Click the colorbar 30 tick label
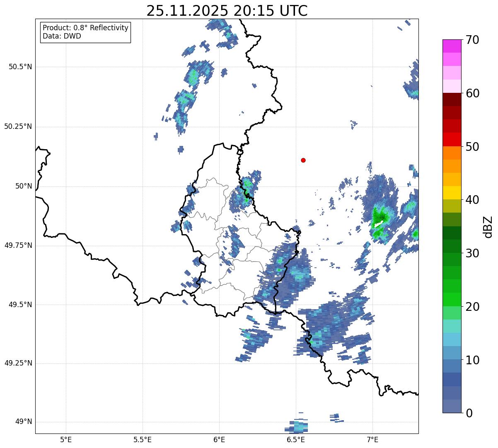 click(x=472, y=253)
